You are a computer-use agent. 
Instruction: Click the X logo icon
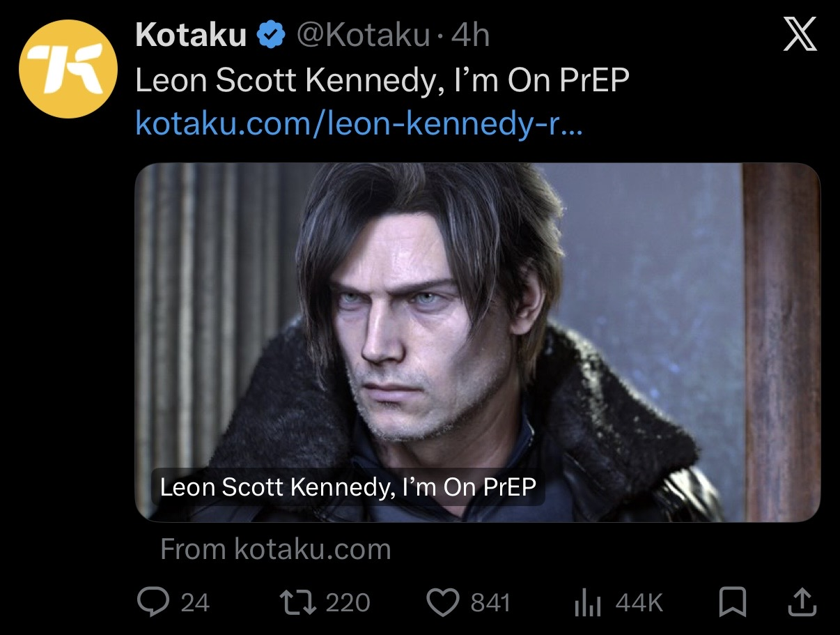800,35
